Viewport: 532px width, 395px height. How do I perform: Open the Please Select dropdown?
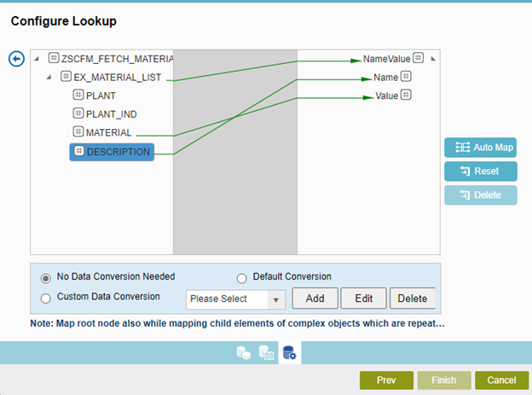[236, 299]
